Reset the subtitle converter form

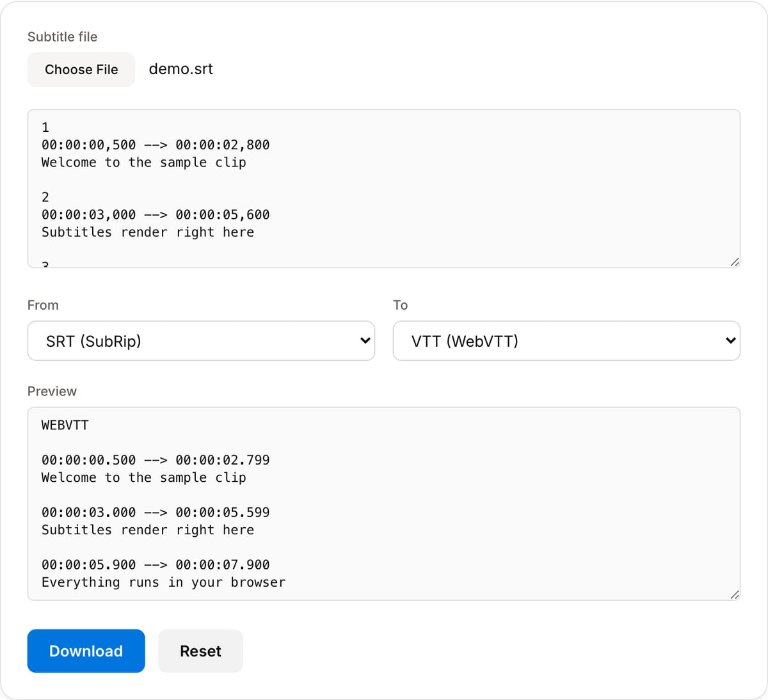[200, 651]
